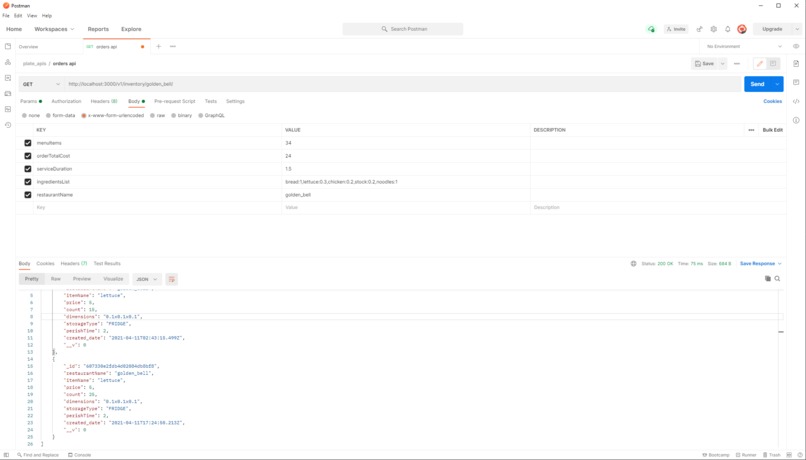Open the APIs sidebar icon
Viewport: 806px width, 460px height.
point(8,62)
